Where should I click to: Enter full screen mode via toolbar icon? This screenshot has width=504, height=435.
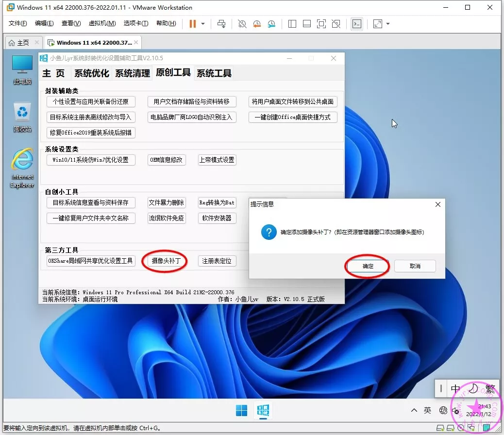(x=321, y=23)
